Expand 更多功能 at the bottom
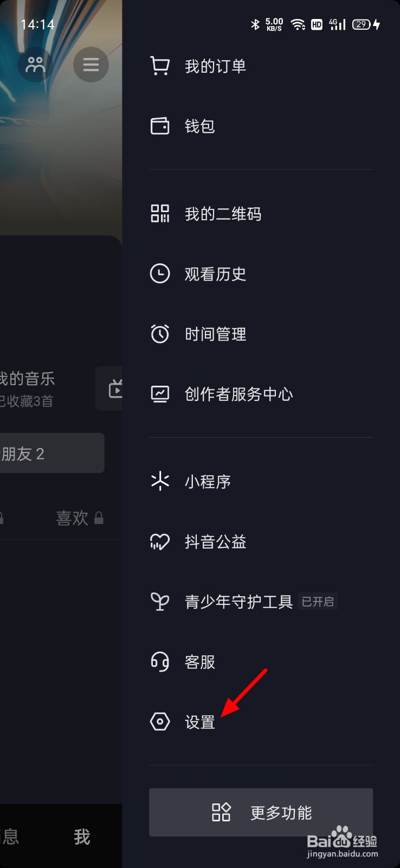Screen dimensions: 400x868 (x=260, y=813)
